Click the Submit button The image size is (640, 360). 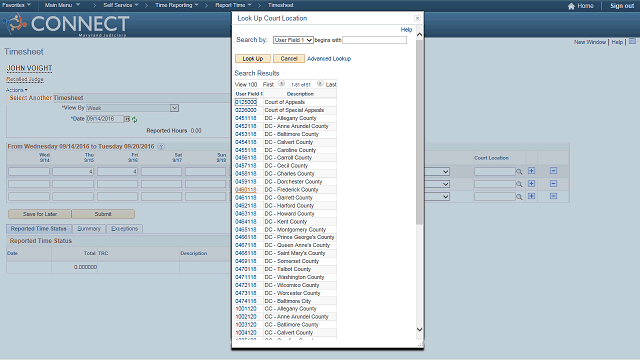(103, 214)
